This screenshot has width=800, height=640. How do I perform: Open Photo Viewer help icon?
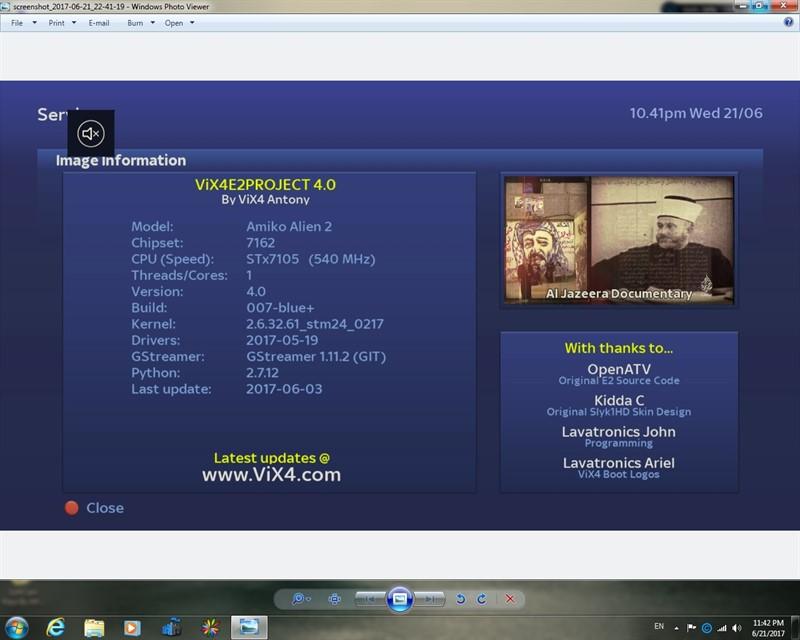point(788,22)
